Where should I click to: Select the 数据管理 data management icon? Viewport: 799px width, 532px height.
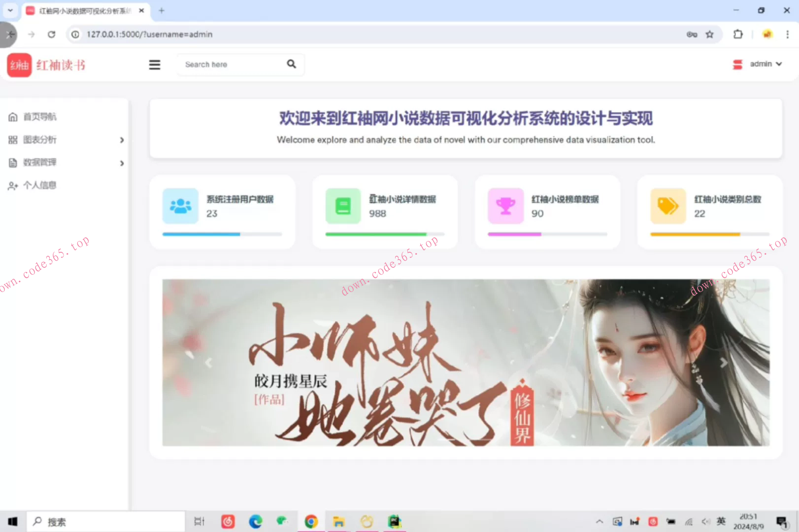(x=13, y=163)
